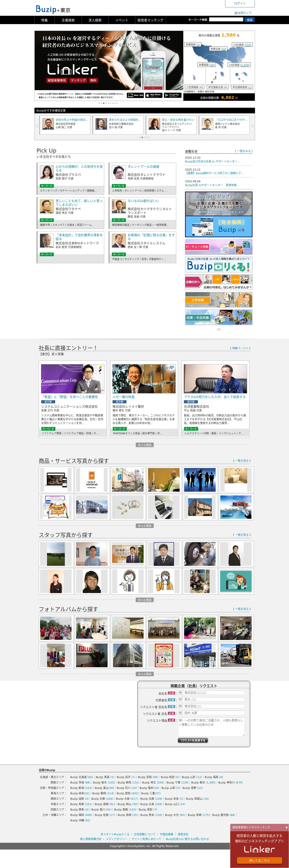This screenshot has height=868, width=289.
Task: Click もっと見る under photo albums
Action: tap(145, 674)
